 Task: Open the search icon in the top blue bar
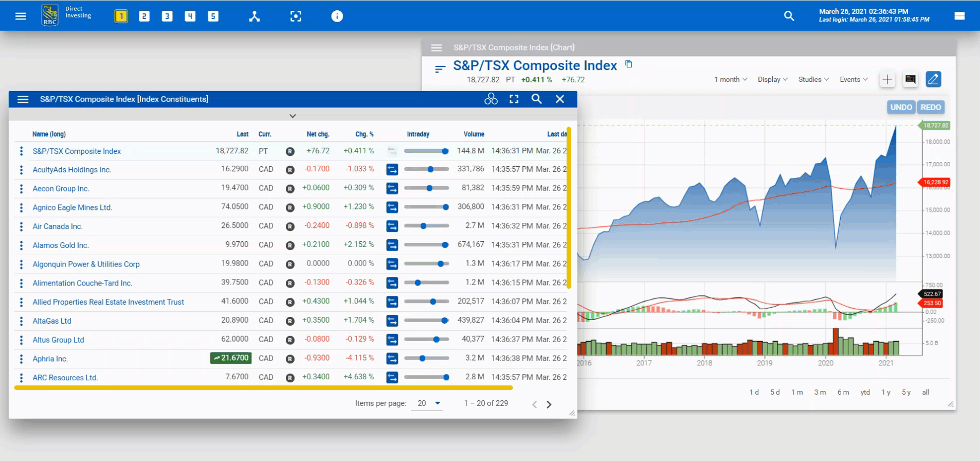coord(789,16)
